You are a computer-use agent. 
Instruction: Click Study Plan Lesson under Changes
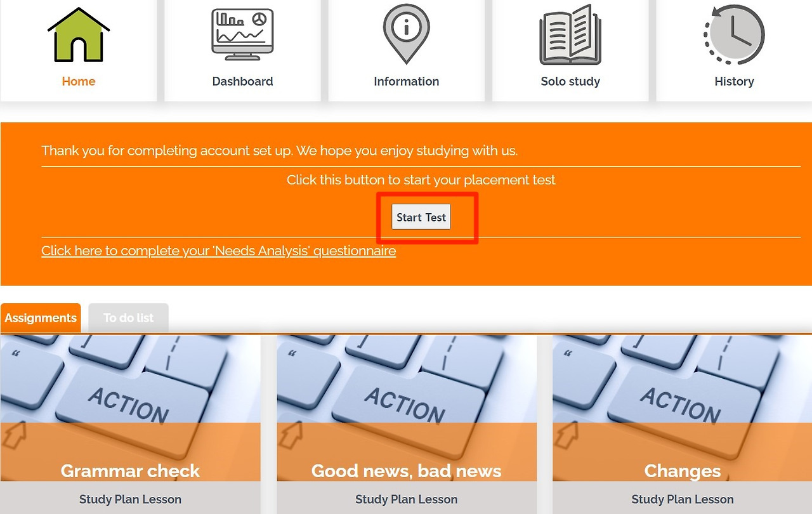pyautogui.click(x=683, y=499)
